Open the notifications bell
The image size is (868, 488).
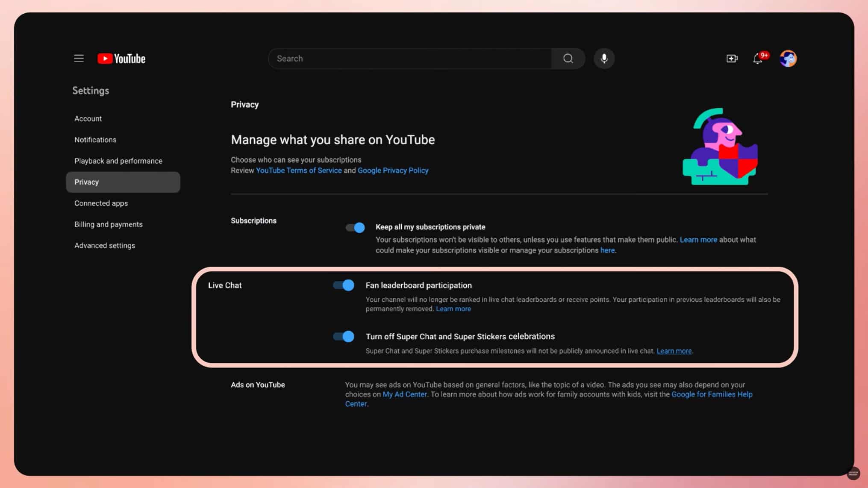pos(758,59)
